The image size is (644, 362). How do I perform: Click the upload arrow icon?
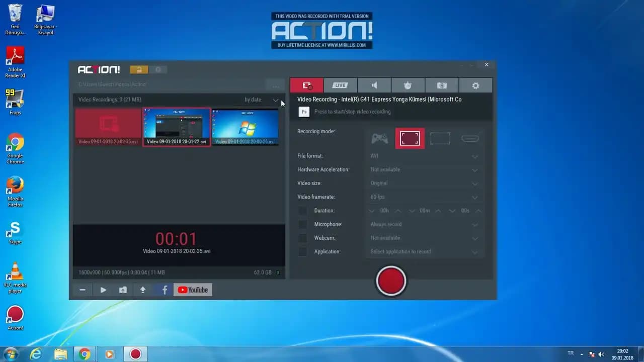point(143,290)
